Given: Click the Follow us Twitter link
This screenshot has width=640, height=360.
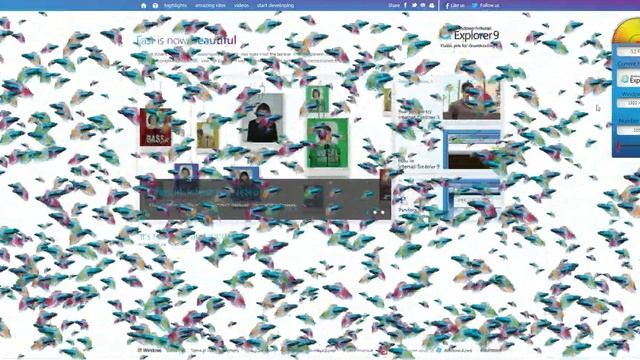Looking at the screenshot, I should pos(486,5).
